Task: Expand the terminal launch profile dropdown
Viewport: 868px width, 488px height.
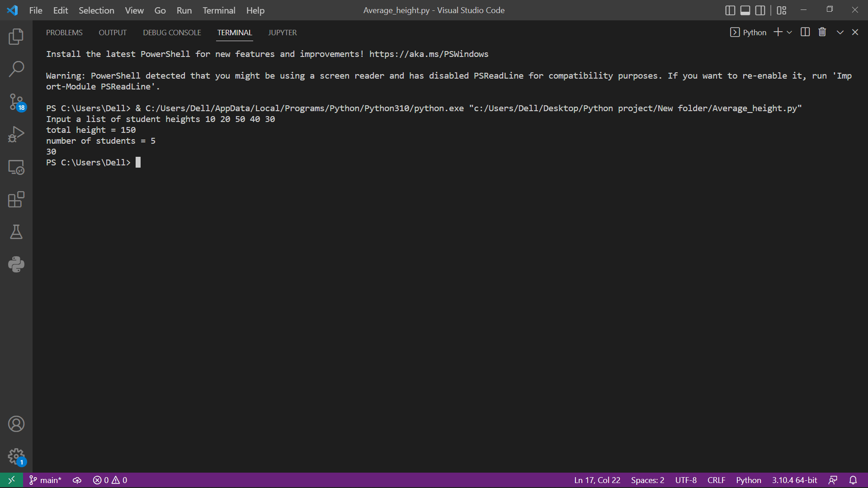Action: (789, 32)
